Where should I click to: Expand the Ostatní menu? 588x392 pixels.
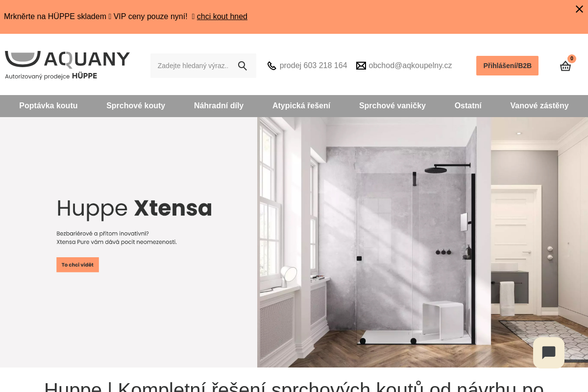tap(468, 106)
